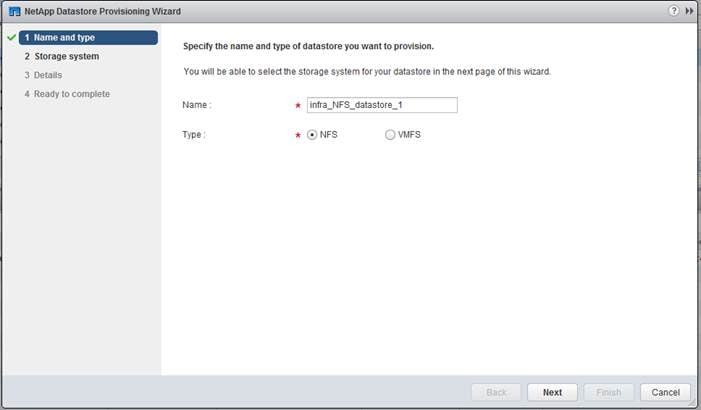This screenshot has height=410, width=701.
Task: Click the green checkmark beside step 1
Action: coord(12,38)
